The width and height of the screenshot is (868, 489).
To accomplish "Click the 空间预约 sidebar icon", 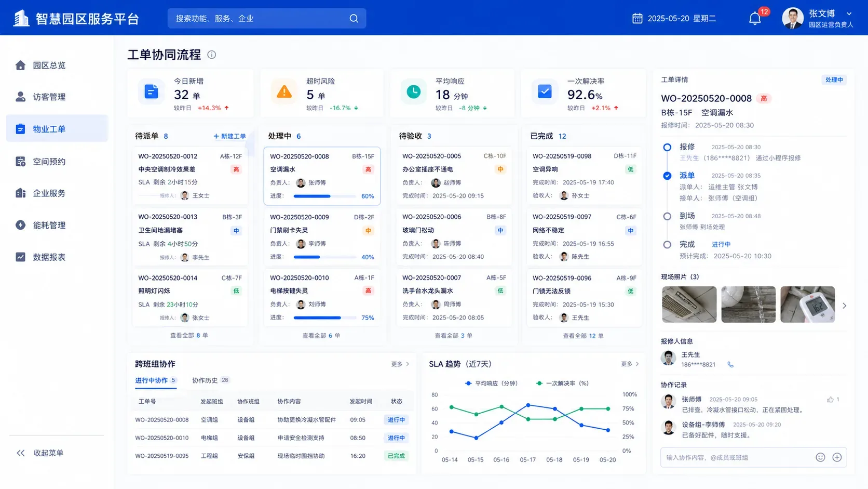I will click(20, 162).
